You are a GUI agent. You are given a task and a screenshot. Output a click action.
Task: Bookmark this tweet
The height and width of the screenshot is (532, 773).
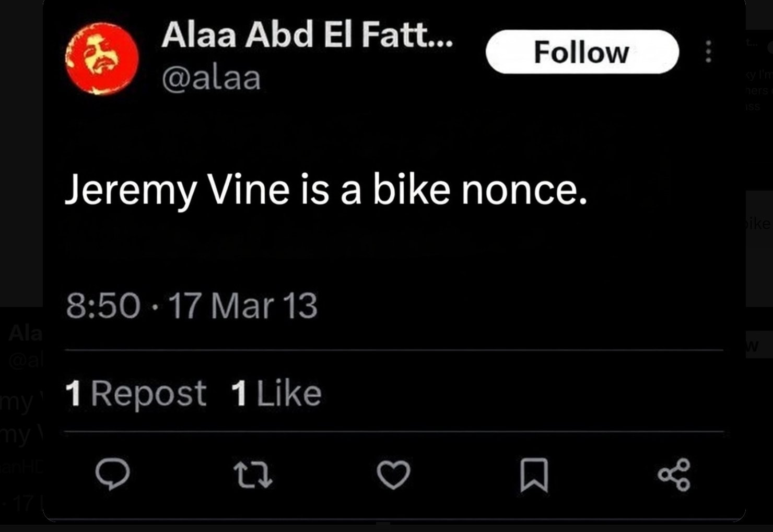coord(534,474)
